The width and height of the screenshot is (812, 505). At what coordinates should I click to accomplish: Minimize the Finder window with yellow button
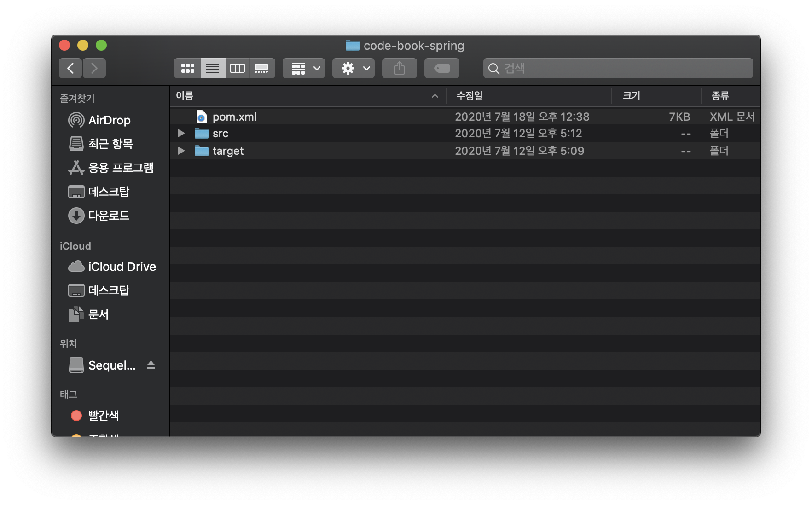click(x=83, y=45)
